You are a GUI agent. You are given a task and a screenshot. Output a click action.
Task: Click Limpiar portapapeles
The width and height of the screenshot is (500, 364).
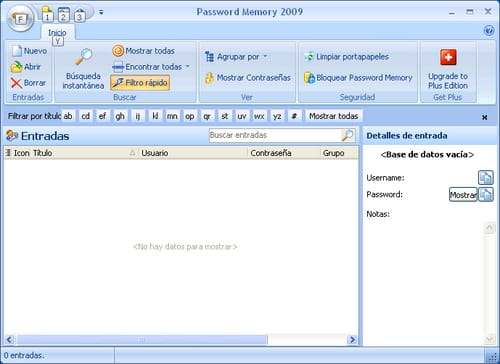click(347, 57)
